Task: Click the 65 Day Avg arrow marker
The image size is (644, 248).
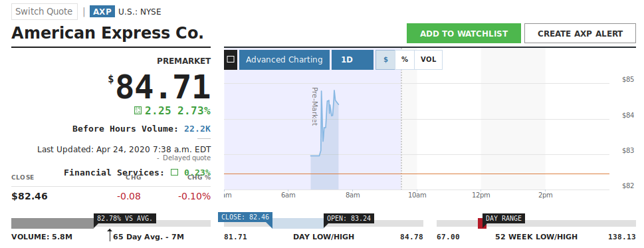Action: 110,235
